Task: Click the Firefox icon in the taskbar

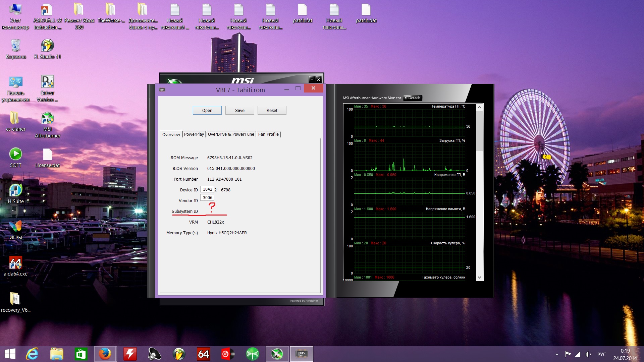Action: coord(105,354)
